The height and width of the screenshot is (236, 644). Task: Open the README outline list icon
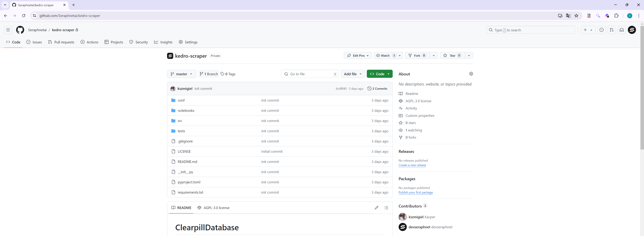click(386, 208)
